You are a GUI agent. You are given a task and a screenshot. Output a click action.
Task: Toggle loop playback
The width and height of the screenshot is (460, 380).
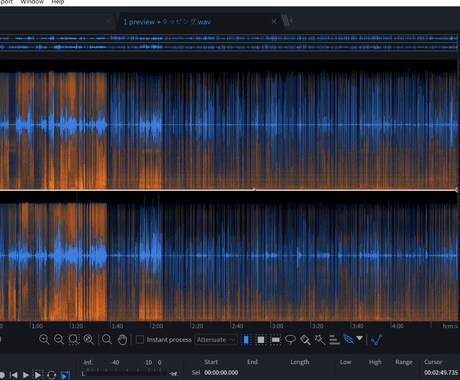(x=52, y=375)
